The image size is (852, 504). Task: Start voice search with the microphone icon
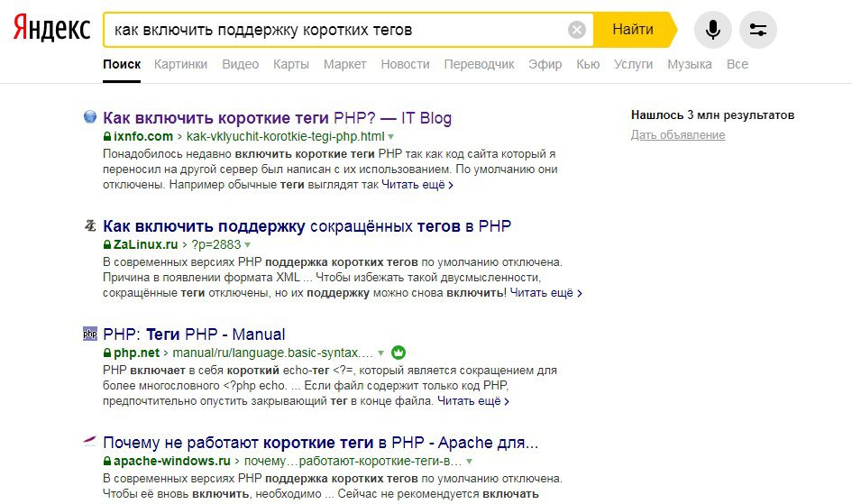(x=712, y=30)
